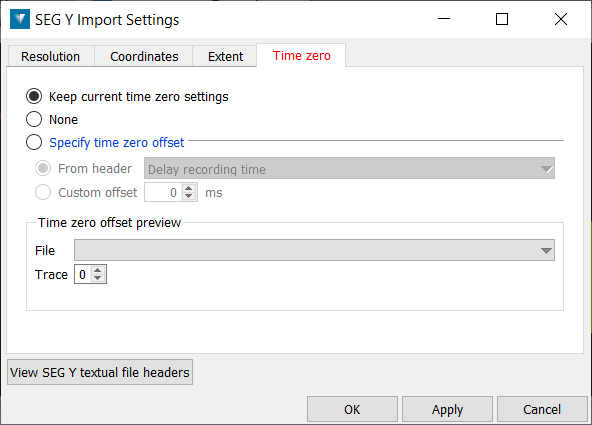Screen dimensions: 592x425
Task: Click View SEG Y textual file headers
Action: [100, 372]
